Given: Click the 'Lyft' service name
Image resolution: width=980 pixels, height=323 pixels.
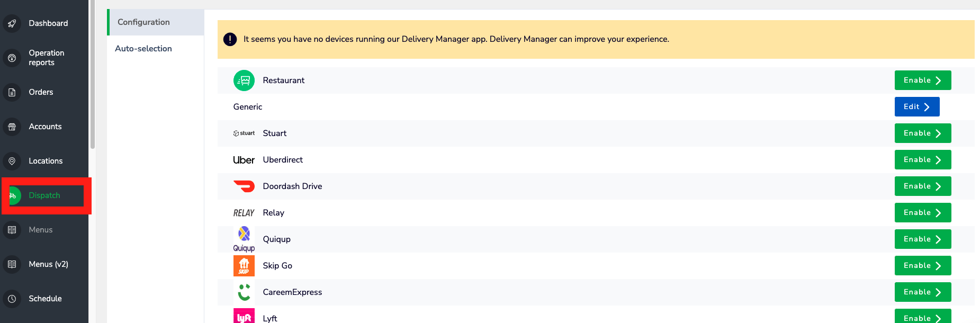Looking at the screenshot, I should pos(270,318).
